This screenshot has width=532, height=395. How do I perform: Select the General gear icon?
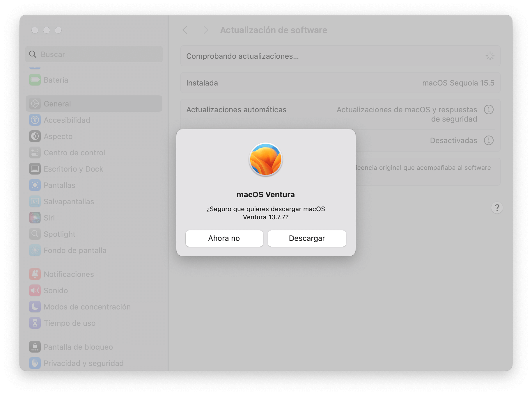pyautogui.click(x=35, y=104)
